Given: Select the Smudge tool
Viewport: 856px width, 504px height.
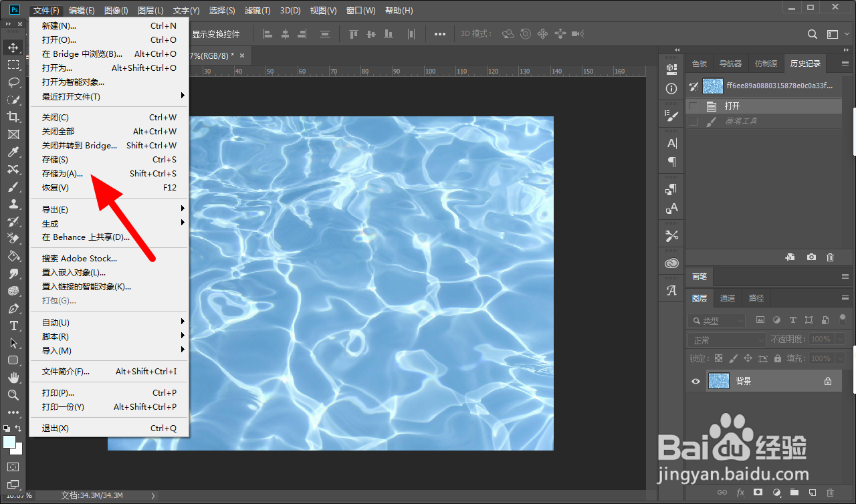Looking at the screenshot, I should [x=13, y=273].
